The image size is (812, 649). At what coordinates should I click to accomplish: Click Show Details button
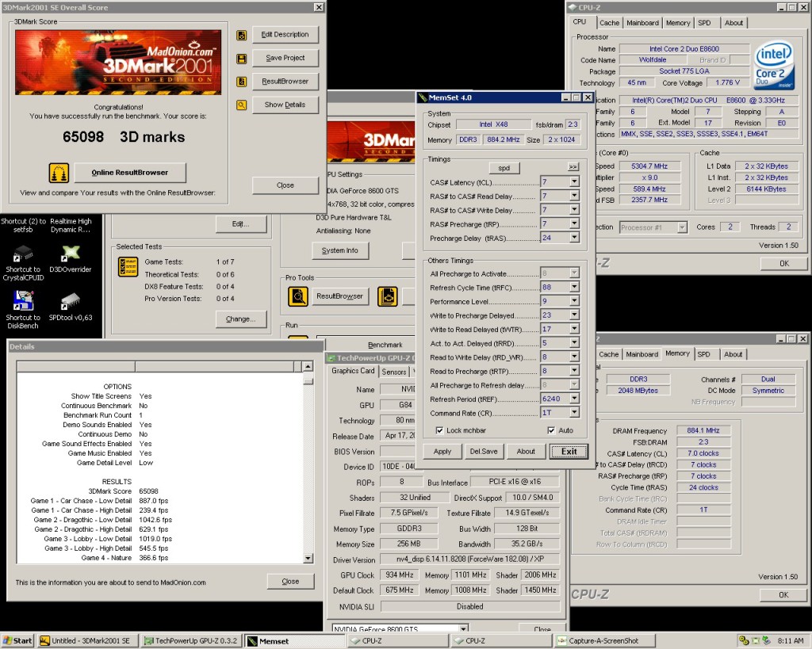click(x=285, y=105)
